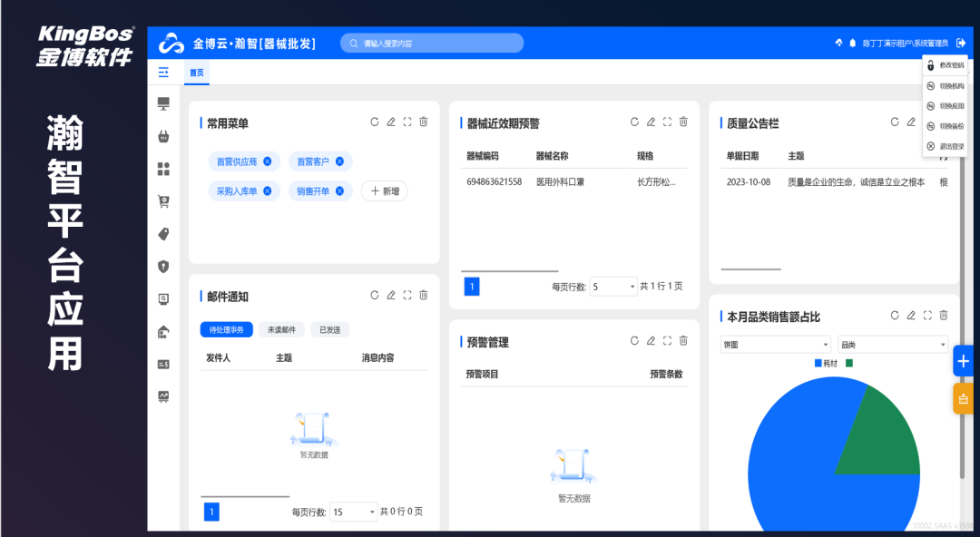Expand 预警管理 panel to fullscreen

[x=667, y=341]
